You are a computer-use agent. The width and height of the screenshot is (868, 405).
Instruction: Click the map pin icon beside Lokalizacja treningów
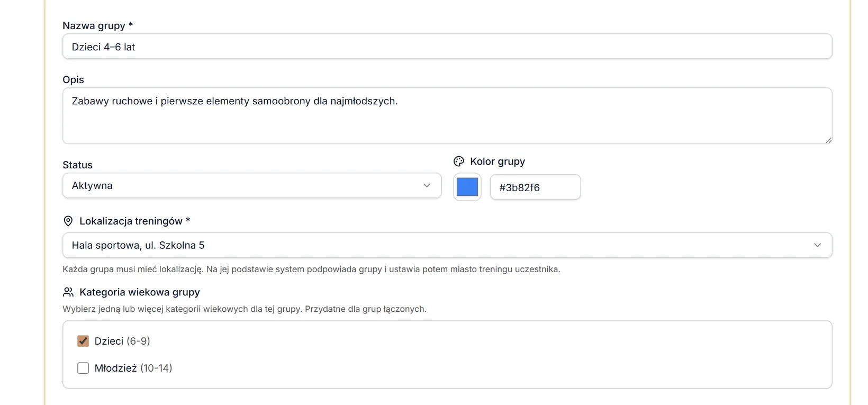point(68,221)
